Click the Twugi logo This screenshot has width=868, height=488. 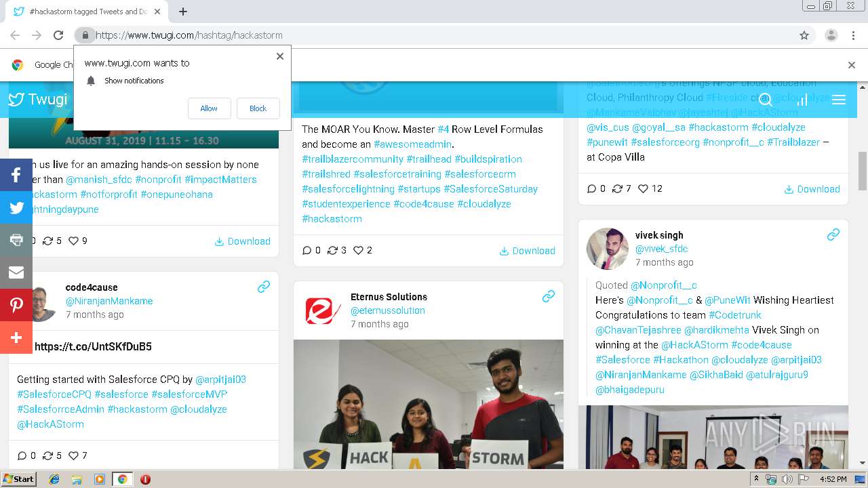coord(38,100)
